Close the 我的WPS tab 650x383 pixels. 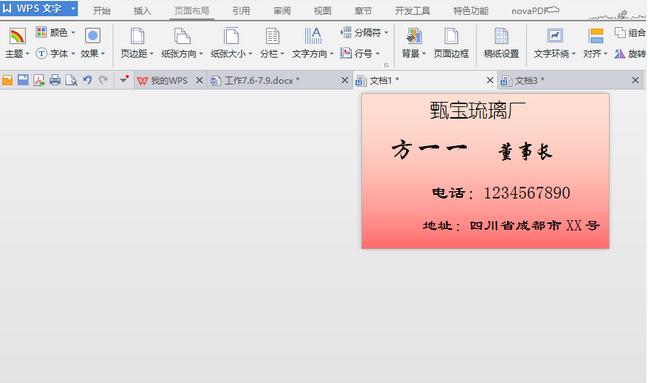click(199, 80)
